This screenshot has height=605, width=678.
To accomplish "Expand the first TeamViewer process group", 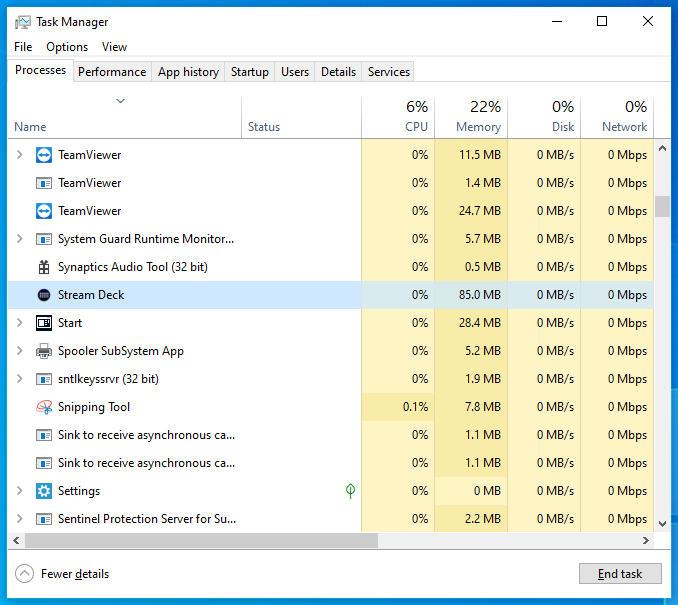I will point(19,155).
